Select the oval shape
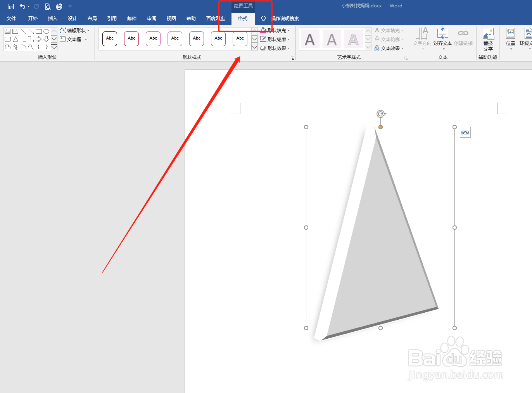 47,31
